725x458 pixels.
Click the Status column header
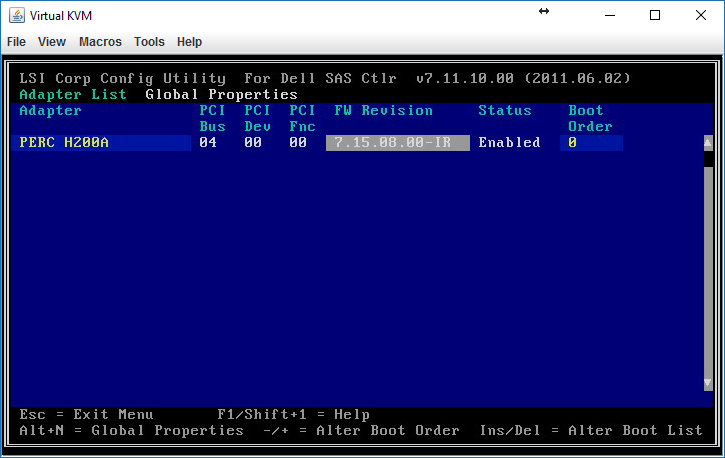tap(504, 110)
